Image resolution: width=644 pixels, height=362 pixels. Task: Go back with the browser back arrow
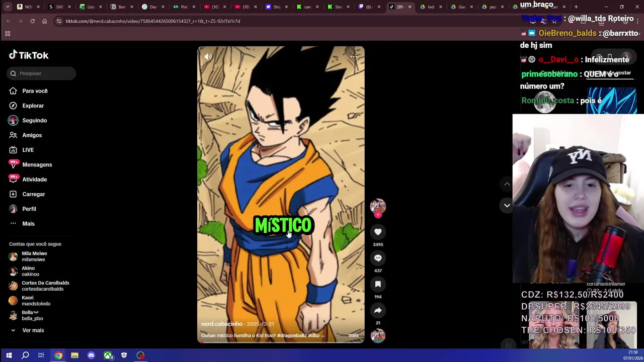9,21
